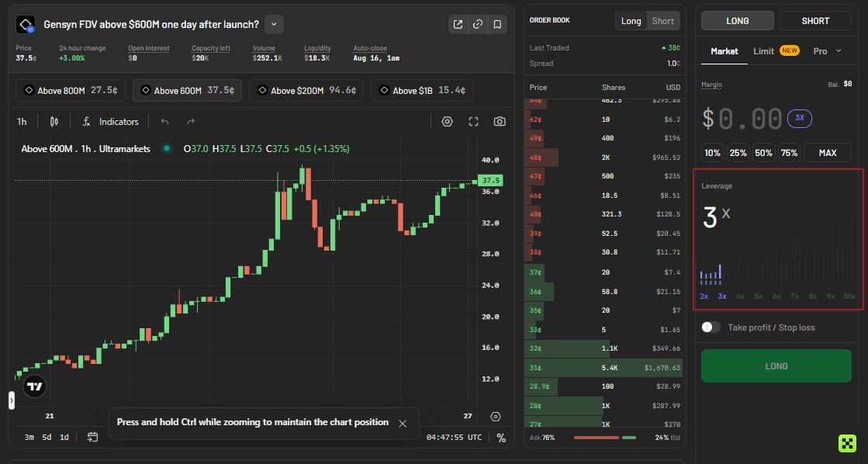Viewport: 868px width, 464px height.
Task: Click the ask/bid ratio bar
Action: tap(605, 438)
